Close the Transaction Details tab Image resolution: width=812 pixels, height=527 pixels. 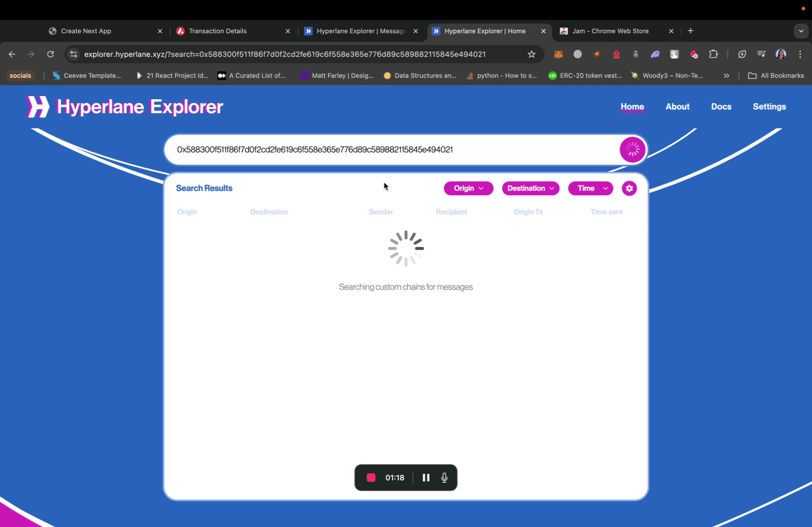point(288,31)
